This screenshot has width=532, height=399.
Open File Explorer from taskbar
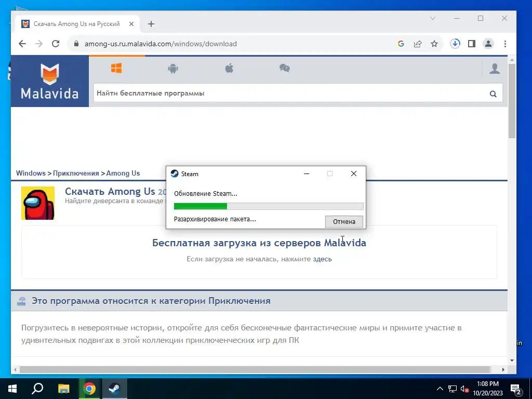64,389
